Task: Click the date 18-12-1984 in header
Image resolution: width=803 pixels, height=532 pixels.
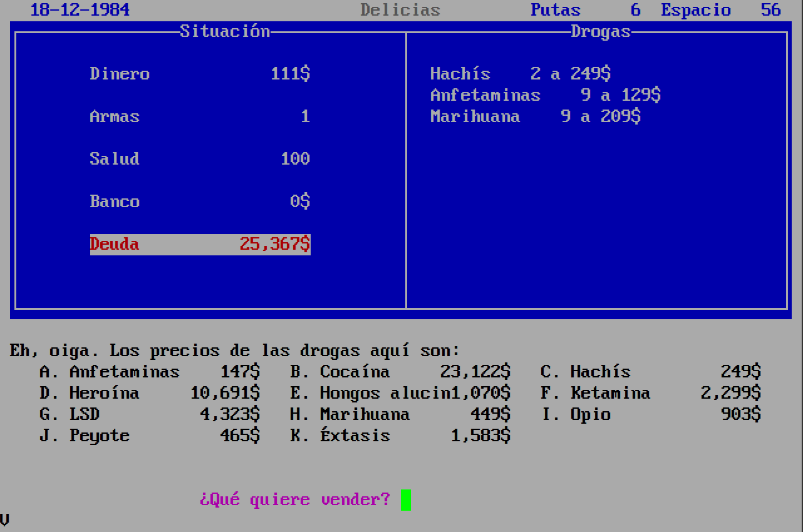Action: tap(80, 10)
